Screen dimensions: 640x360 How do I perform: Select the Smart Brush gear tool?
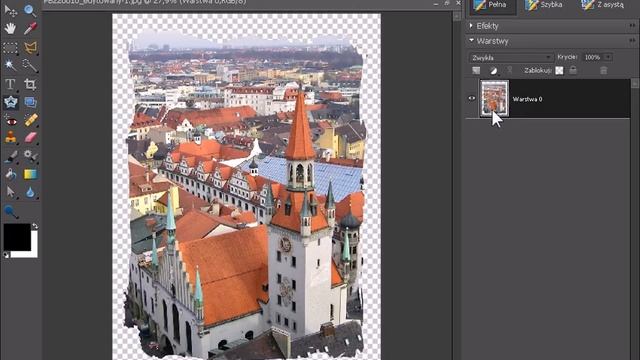(x=30, y=156)
